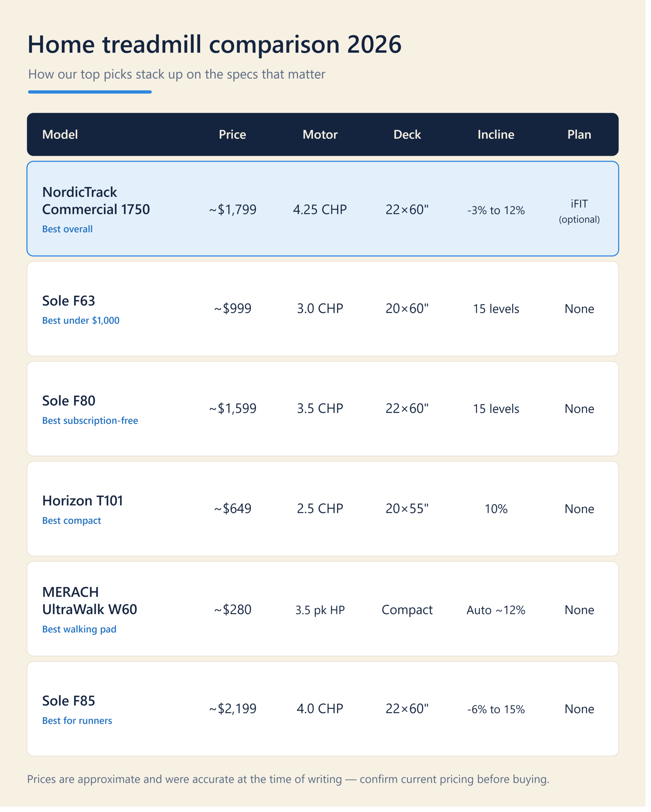The height and width of the screenshot is (812, 651).
Task: Click the Motor column header
Action: click(x=322, y=135)
